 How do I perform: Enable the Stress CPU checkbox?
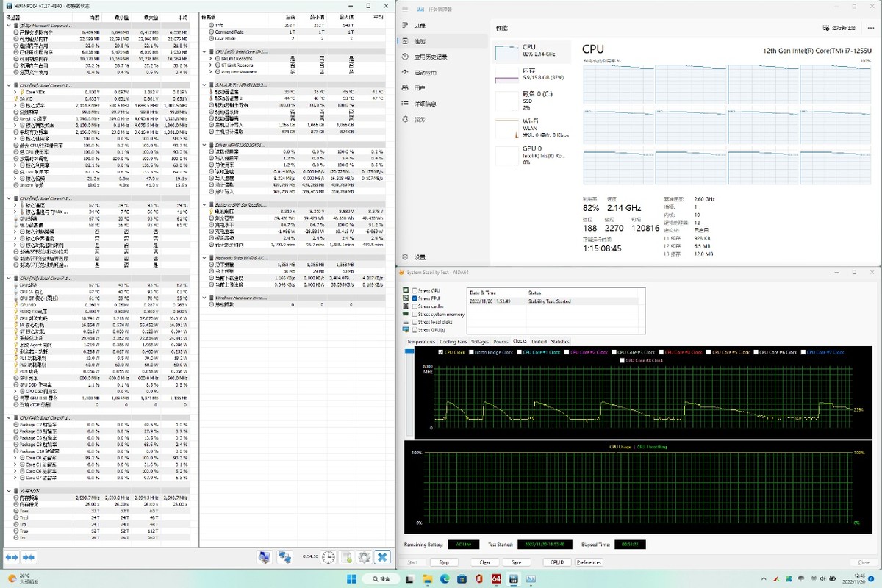coord(415,291)
